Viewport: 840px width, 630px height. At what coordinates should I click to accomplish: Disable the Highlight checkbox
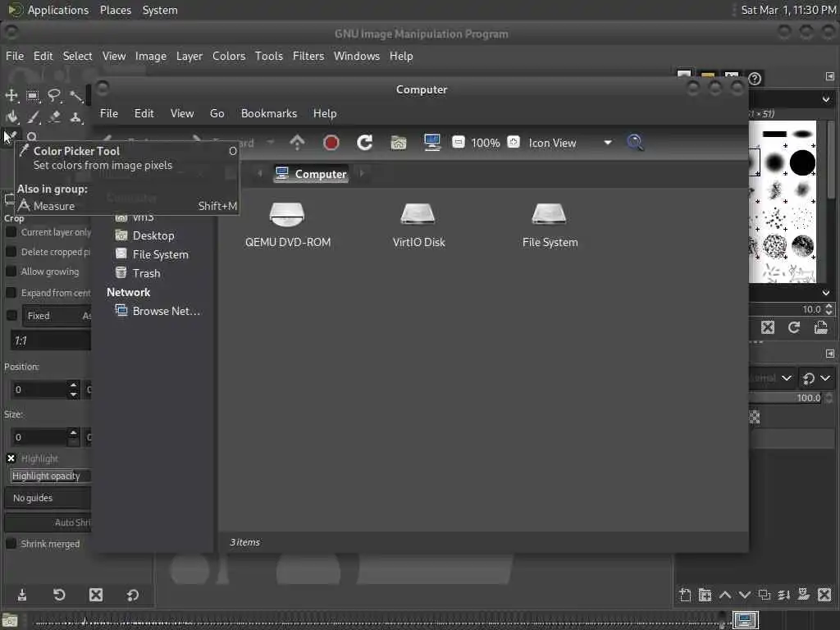click(11, 459)
